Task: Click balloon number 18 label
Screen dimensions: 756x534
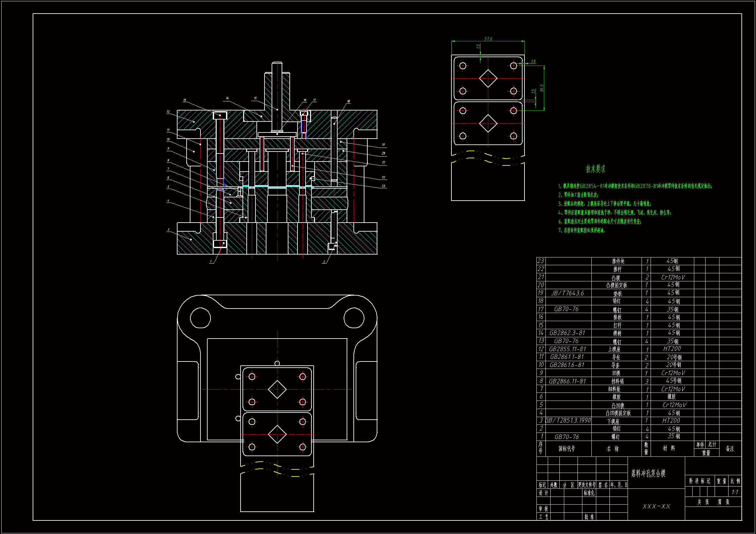Action: 348,101
